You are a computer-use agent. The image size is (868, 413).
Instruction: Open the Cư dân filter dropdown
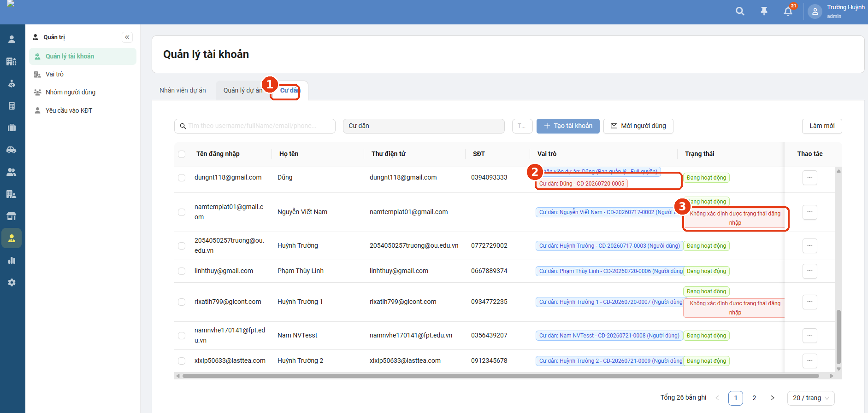click(424, 126)
